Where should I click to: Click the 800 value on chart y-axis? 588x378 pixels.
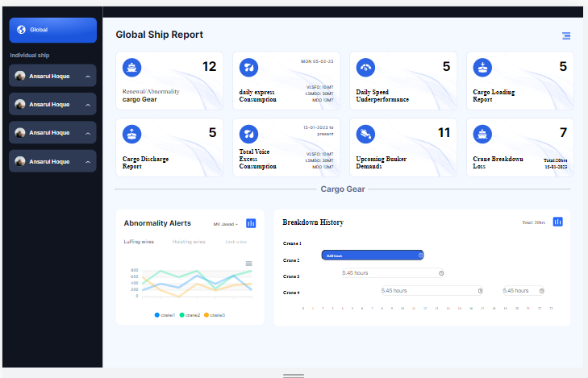(134, 270)
